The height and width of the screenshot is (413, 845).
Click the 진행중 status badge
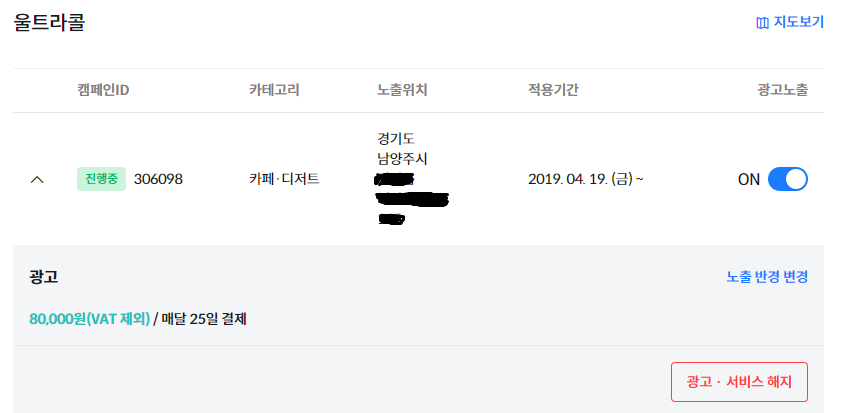point(101,180)
